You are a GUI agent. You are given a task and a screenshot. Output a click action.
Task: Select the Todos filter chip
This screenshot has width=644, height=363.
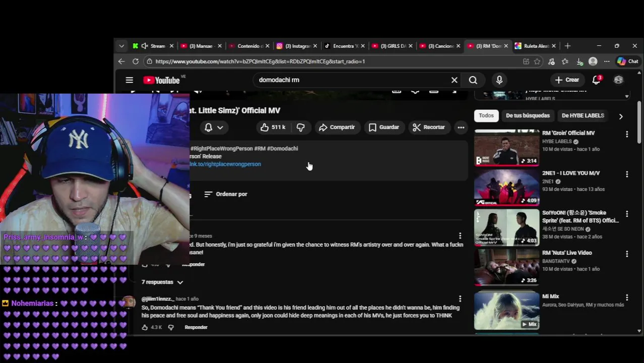486,115
